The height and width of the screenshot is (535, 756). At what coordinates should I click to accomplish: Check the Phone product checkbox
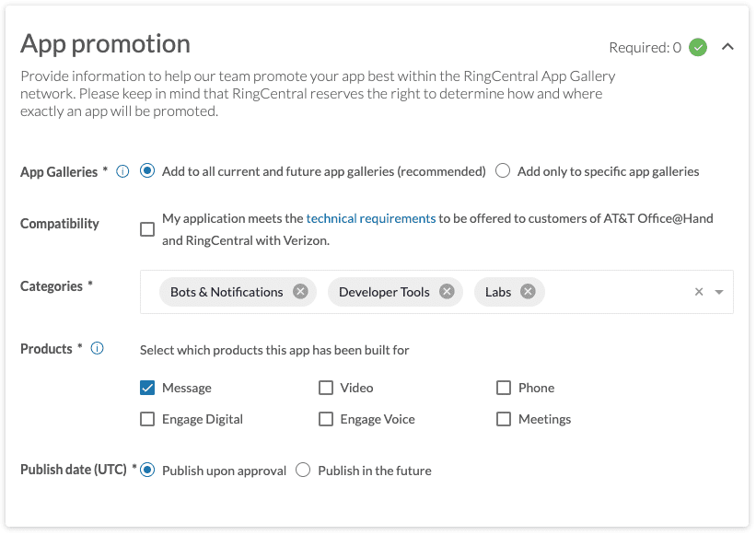504,388
